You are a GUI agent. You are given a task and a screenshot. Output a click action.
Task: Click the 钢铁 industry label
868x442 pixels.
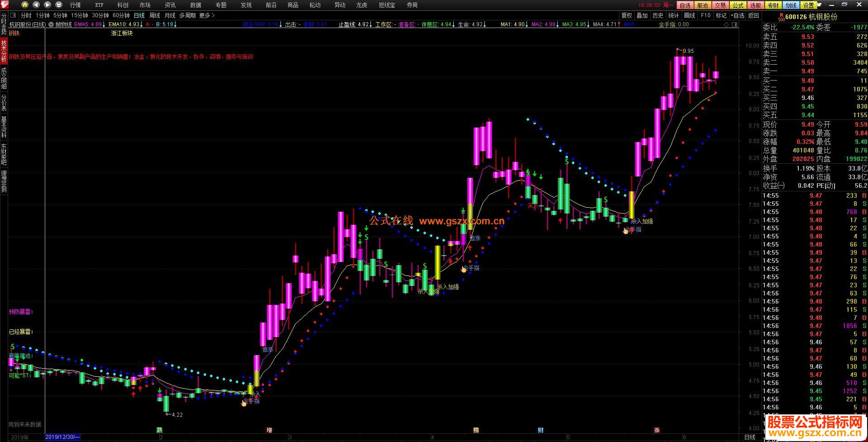click(x=14, y=33)
